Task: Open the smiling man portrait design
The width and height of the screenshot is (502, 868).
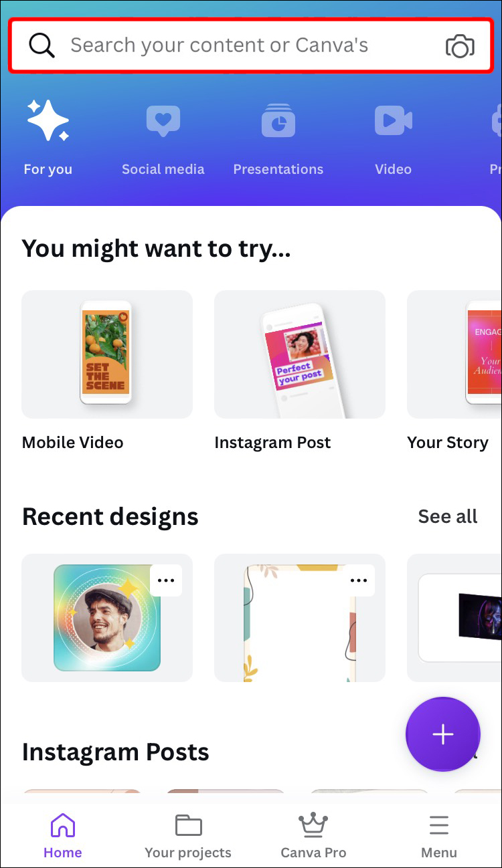Action: tap(107, 618)
